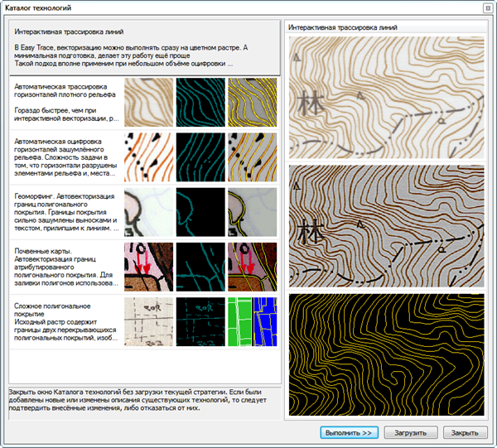Click yellow-lines result thumbnail in dense relief row

pos(253,103)
